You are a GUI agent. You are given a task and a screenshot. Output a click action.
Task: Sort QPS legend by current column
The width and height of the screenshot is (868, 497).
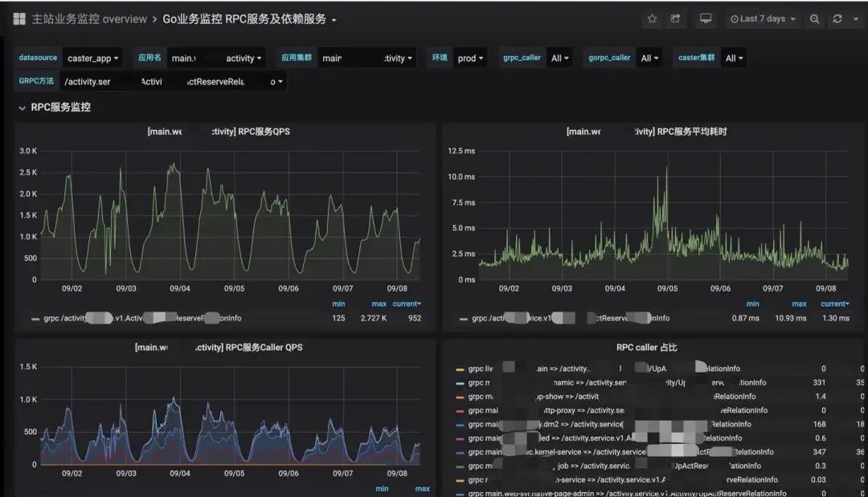(x=407, y=304)
